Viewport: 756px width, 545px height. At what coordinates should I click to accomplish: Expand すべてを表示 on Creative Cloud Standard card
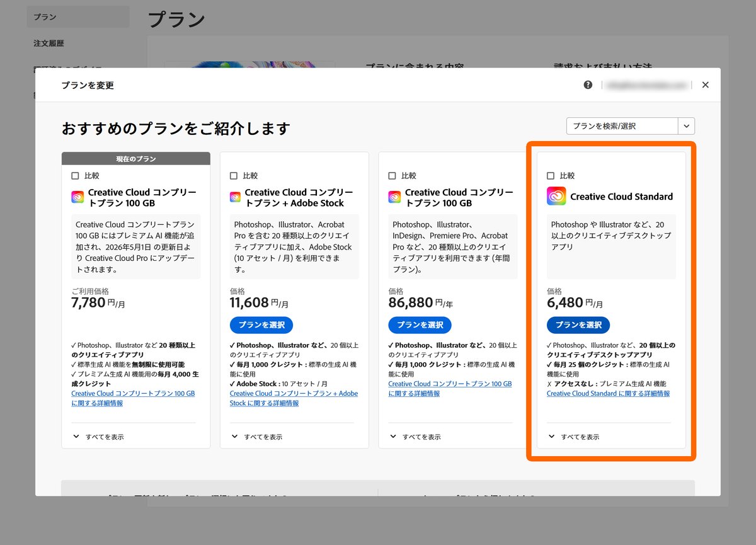pos(573,437)
